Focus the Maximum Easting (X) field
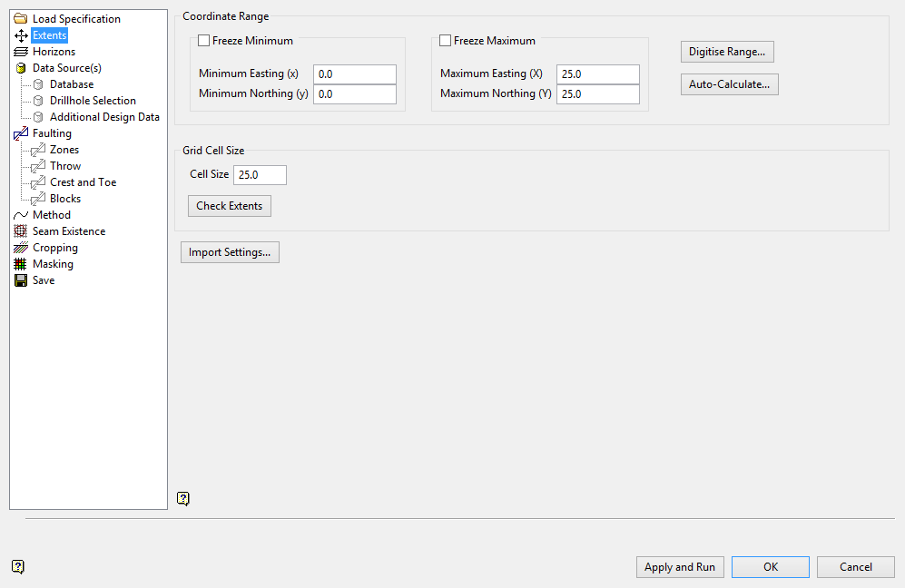The width and height of the screenshot is (905, 588). pyautogui.click(x=598, y=74)
